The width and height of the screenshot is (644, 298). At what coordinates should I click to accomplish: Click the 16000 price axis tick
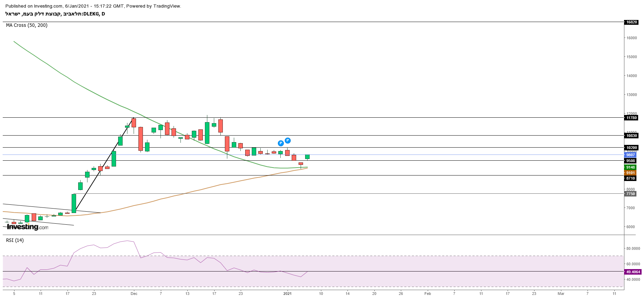(632, 38)
